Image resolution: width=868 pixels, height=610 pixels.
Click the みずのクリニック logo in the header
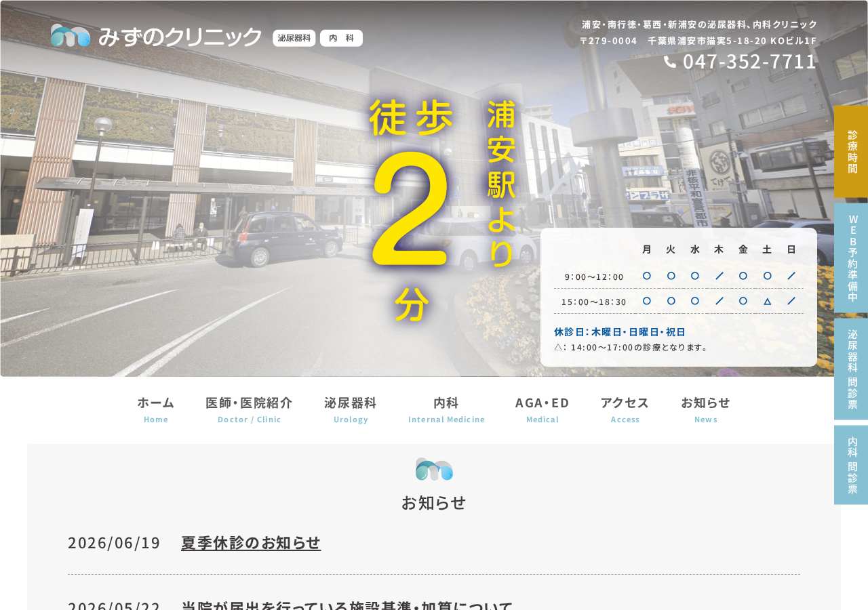(156, 36)
